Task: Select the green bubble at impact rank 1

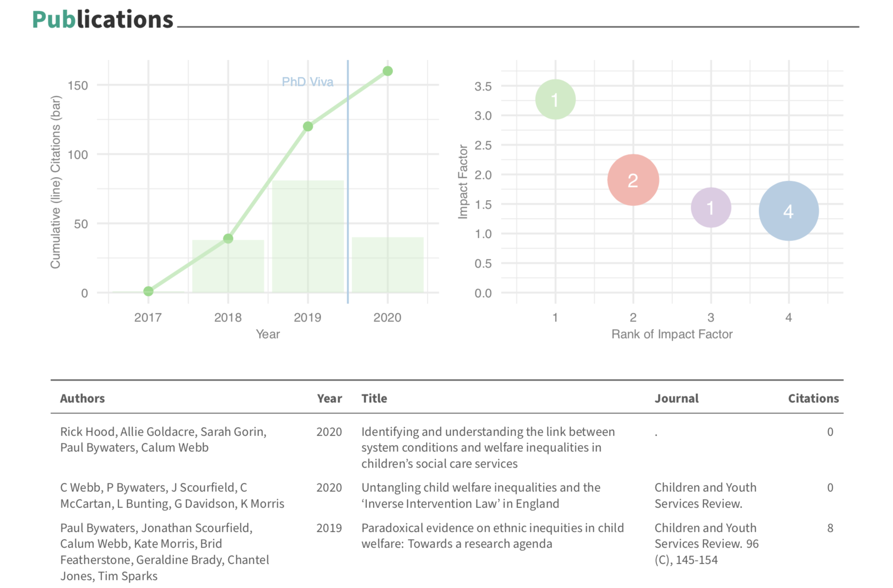Action: (555, 99)
